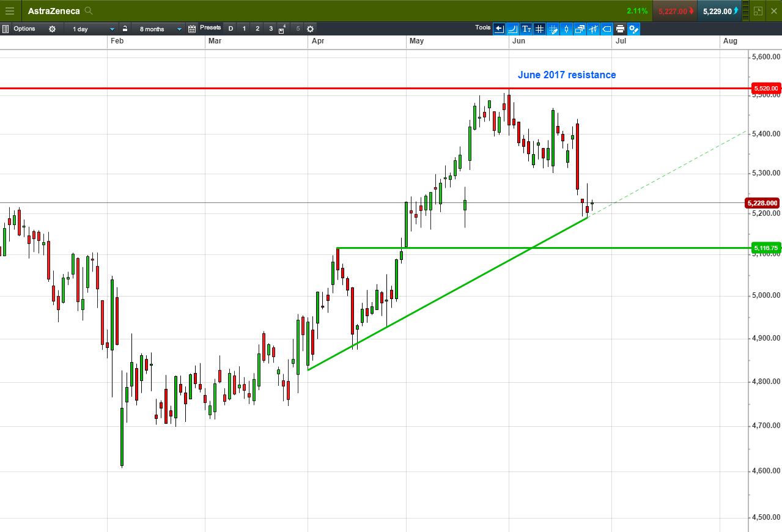The width and height of the screenshot is (782, 532).
Task: Click the current price 5,228.000 label
Action: click(762, 203)
